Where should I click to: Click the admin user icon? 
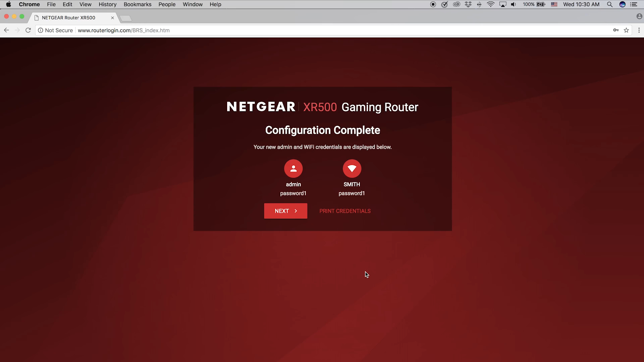tap(293, 168)
